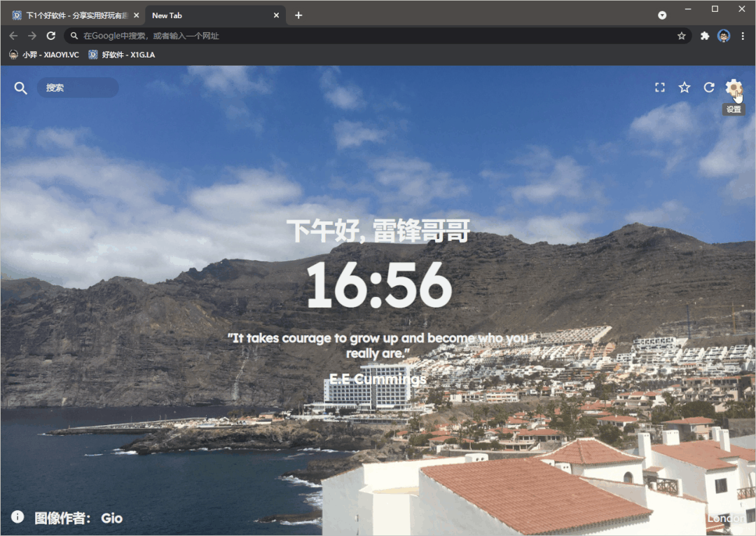Bookmark this page with the address bar star

tap(681, 36)
